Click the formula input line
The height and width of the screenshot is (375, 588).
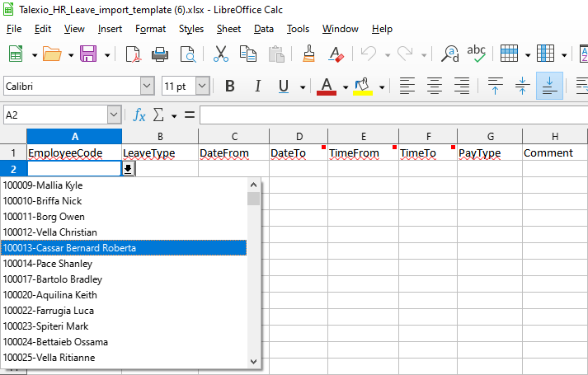[393, 115]
